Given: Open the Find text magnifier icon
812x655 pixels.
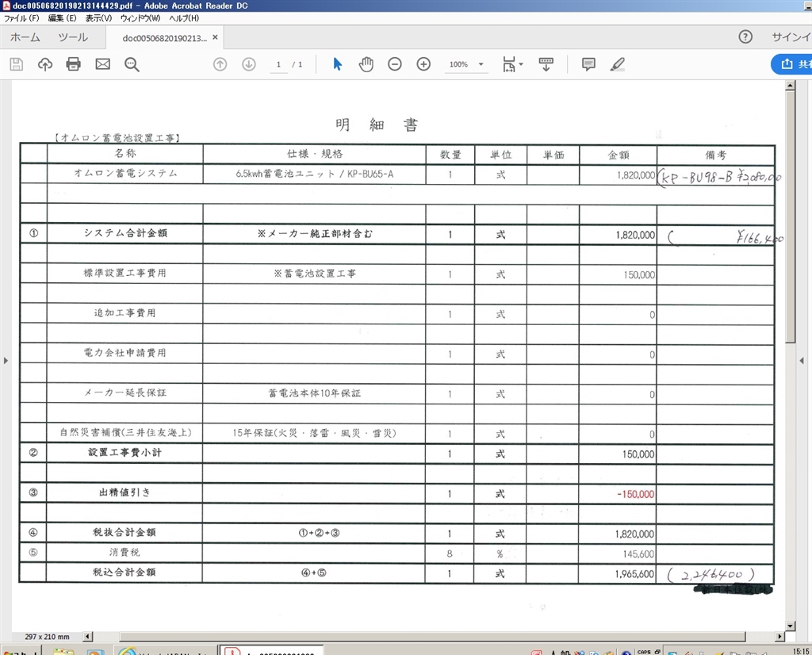Looking at the screenshot, I should [132, 64].
